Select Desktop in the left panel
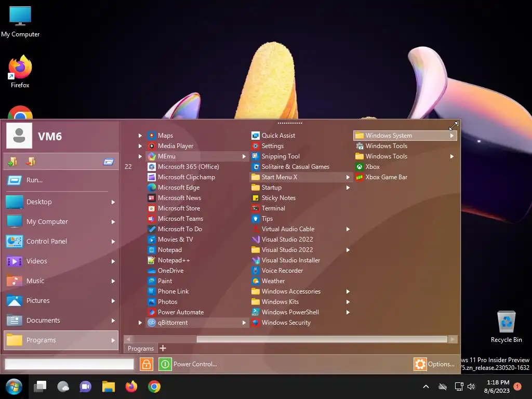This screenshot has height=399, width=532. click(x=61, y=202)
